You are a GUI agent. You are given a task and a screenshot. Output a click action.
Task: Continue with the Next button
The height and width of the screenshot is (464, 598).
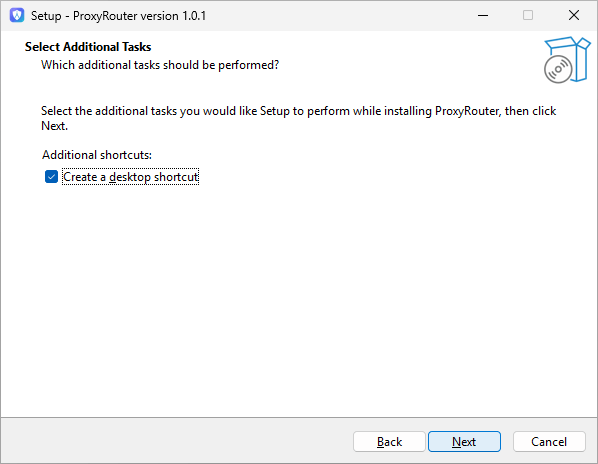click(464, 442)
